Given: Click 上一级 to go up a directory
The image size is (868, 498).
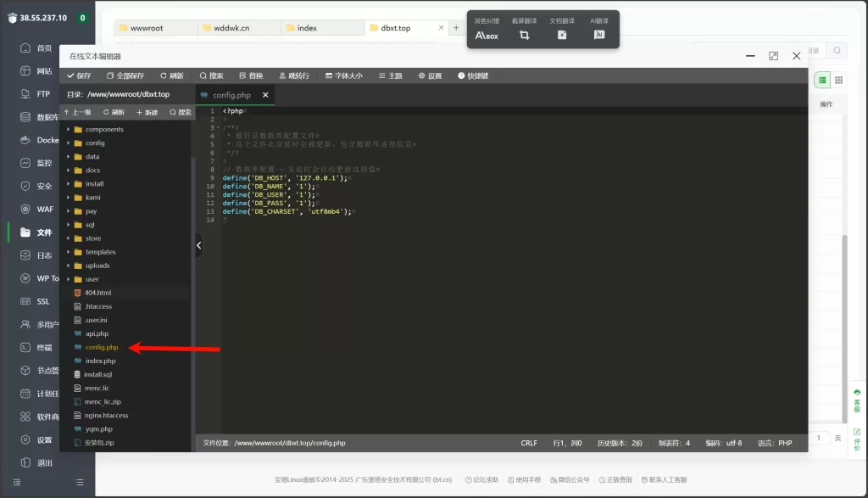Looking at the screenshot, I should (x=77, y=112).
